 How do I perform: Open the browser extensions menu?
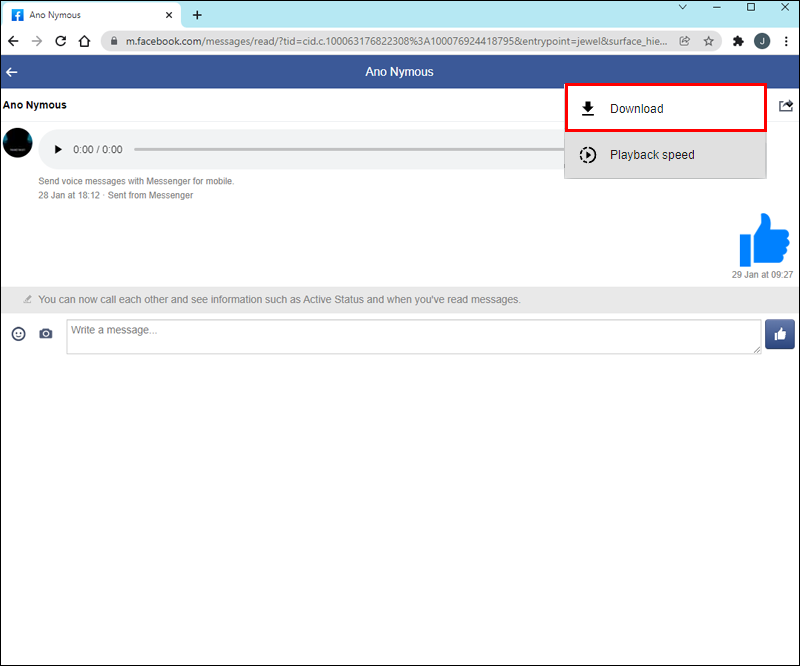coord(738,41)
